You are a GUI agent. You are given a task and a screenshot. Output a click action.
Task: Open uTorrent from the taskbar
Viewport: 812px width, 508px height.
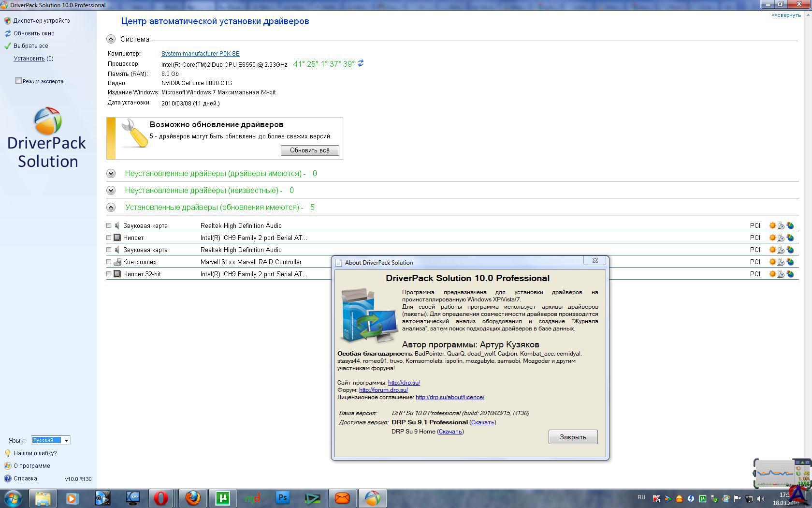coord(223,498)
